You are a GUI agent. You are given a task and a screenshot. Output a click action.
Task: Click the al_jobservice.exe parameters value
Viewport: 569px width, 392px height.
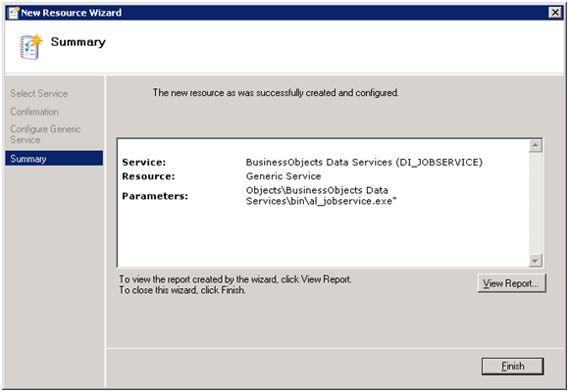(321, 195)
